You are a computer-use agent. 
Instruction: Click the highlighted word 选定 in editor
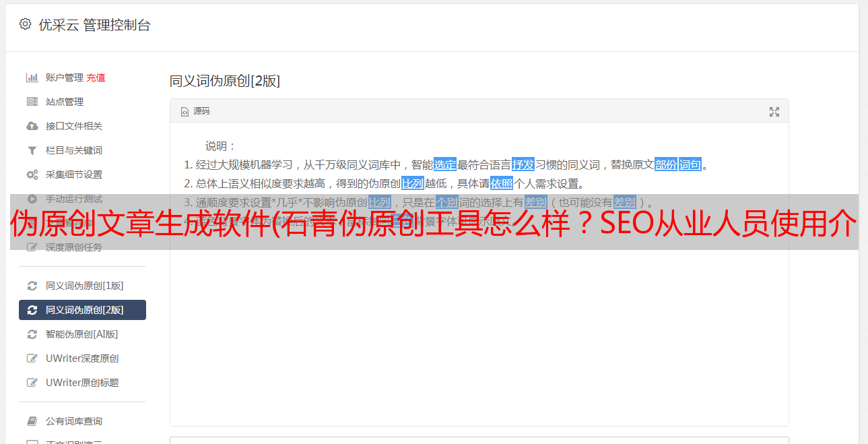pos(445,164)
